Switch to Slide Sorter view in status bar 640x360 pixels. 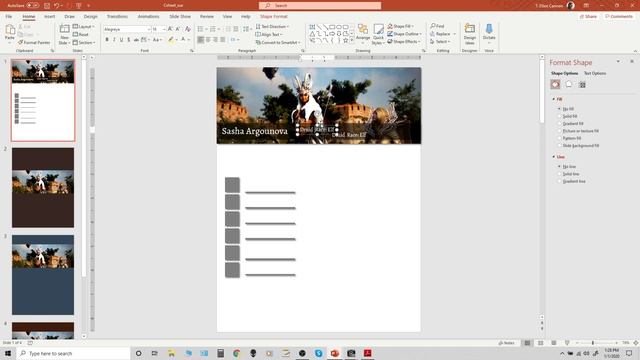pos(540,343)
